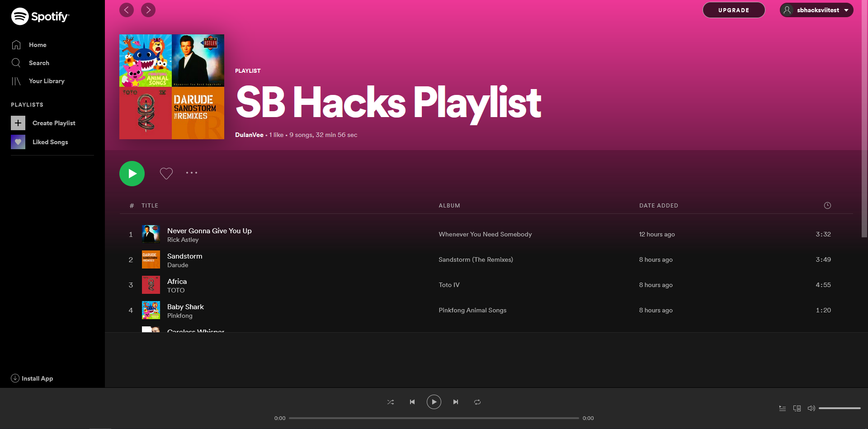
Task: Click Install App link
Action: coord(32,378)
